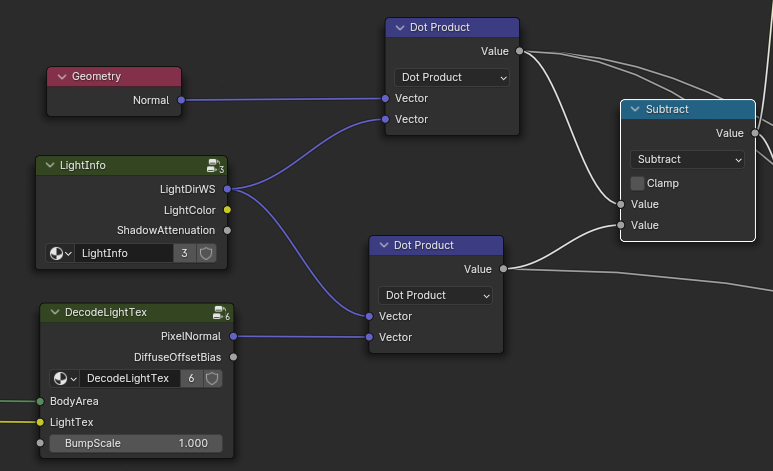Image resolution: width=773 pixels, height=471 pixels.
Task: Click the yellow LightColor output socket
Action: pos(227,210)
